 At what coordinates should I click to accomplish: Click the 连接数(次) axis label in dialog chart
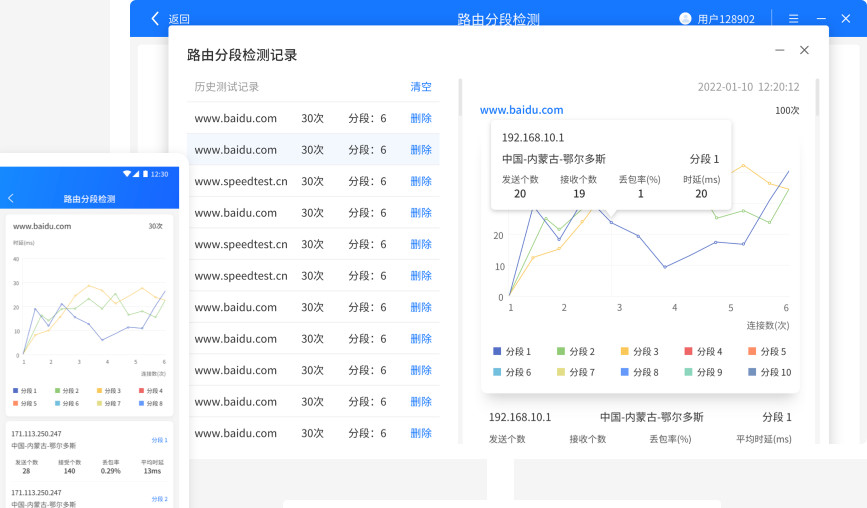pyautogui.click(x=768, y=325)
